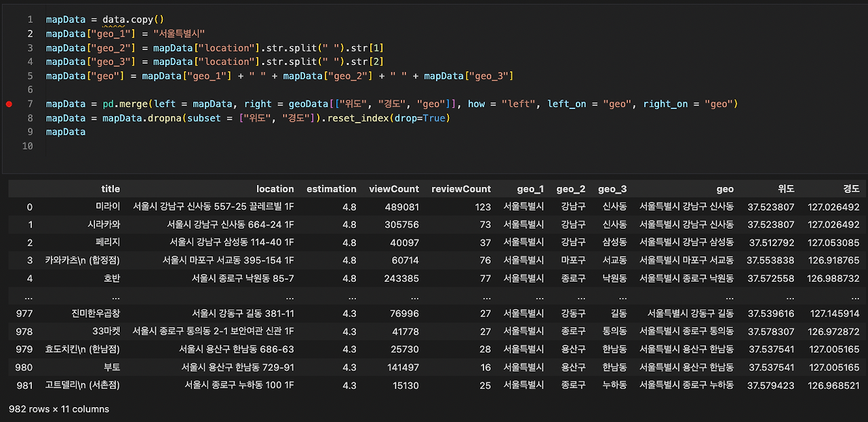Place cursor on data.copy() code
The width and height of the screenshot is (868, 422).
pyautogui.click(x=134, y=20)
